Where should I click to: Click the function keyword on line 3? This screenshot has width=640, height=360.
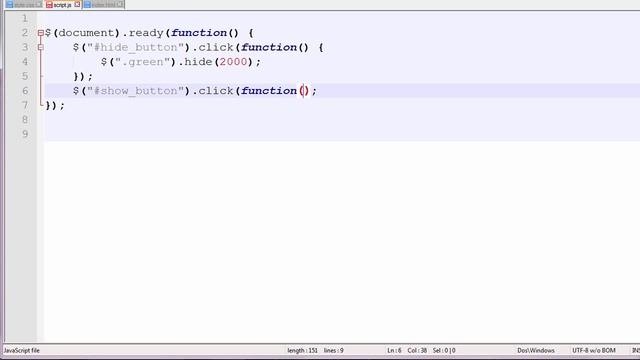pos(269,47)
